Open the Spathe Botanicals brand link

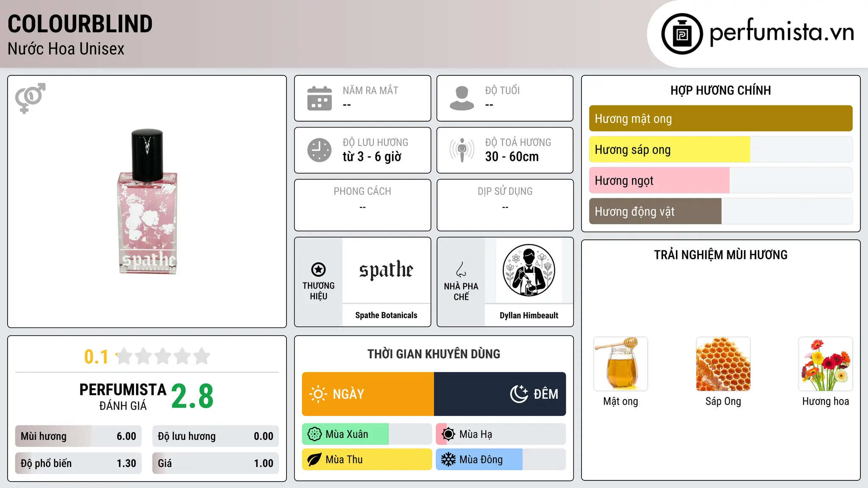pyautogui.click(x=386, y=315)
